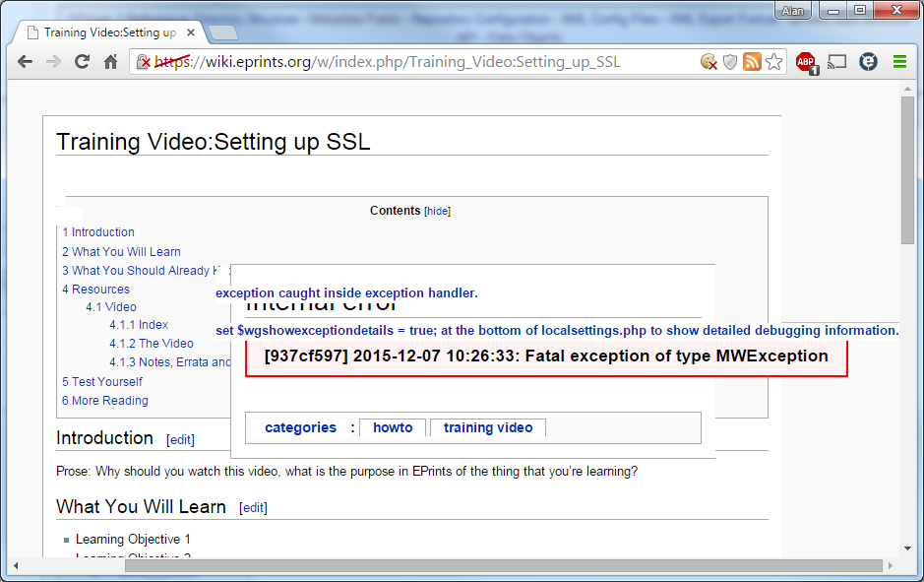Jump to 6 More Reading
The image size is (924, 582).
click(105, 401)
